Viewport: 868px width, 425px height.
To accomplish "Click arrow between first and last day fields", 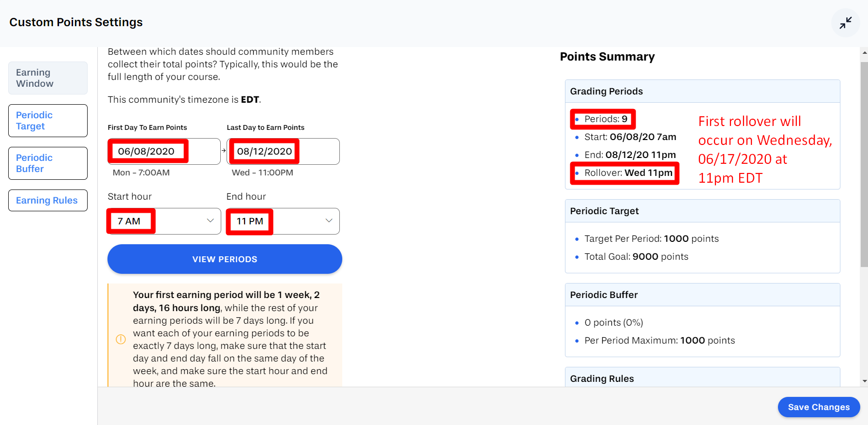I will click(x=224, y=151).
